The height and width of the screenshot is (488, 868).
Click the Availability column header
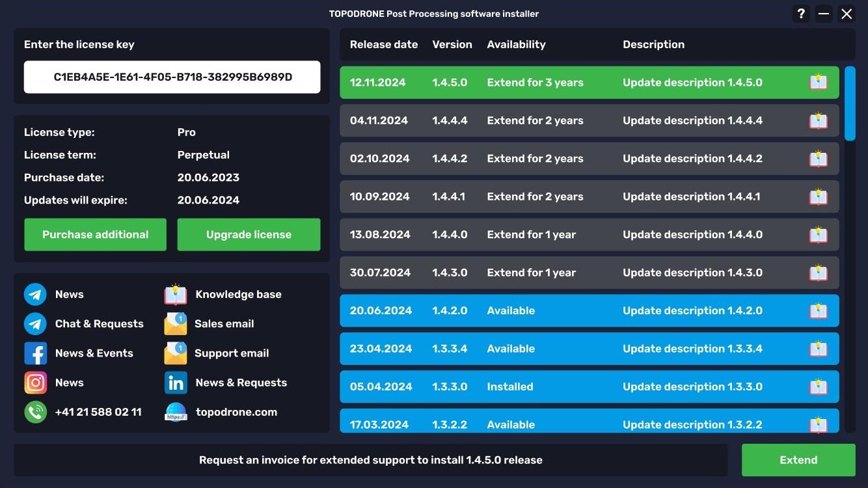coord(516,44)
